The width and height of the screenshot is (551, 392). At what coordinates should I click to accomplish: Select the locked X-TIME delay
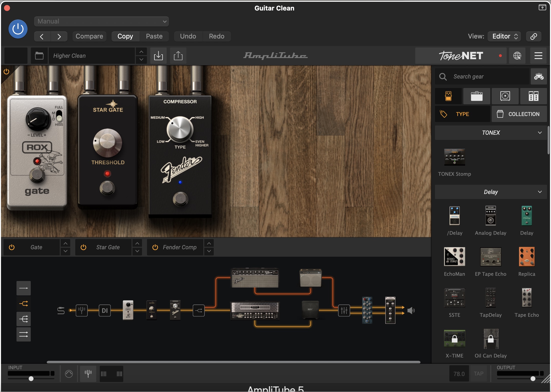click(454, 338)
